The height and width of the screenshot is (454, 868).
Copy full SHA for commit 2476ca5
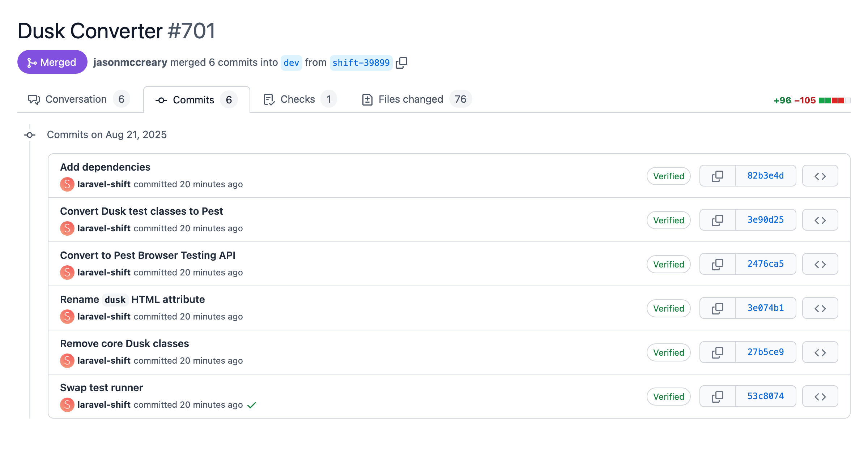point(718,264)
